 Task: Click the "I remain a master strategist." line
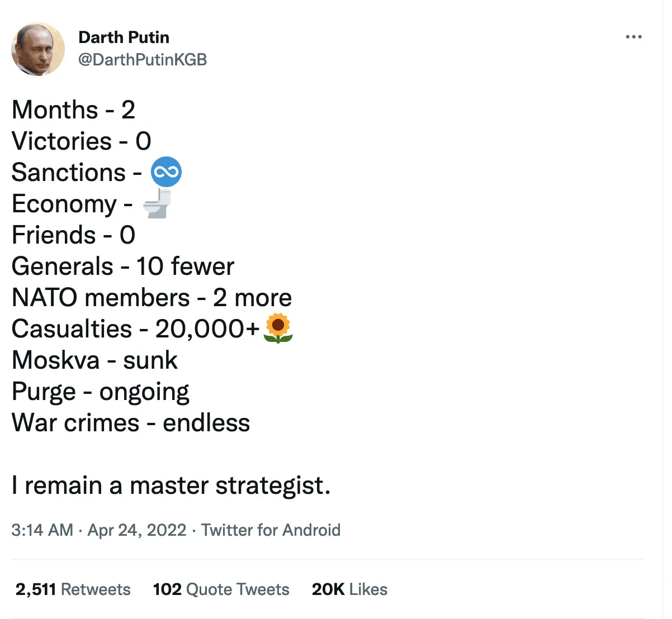[171, 485]
